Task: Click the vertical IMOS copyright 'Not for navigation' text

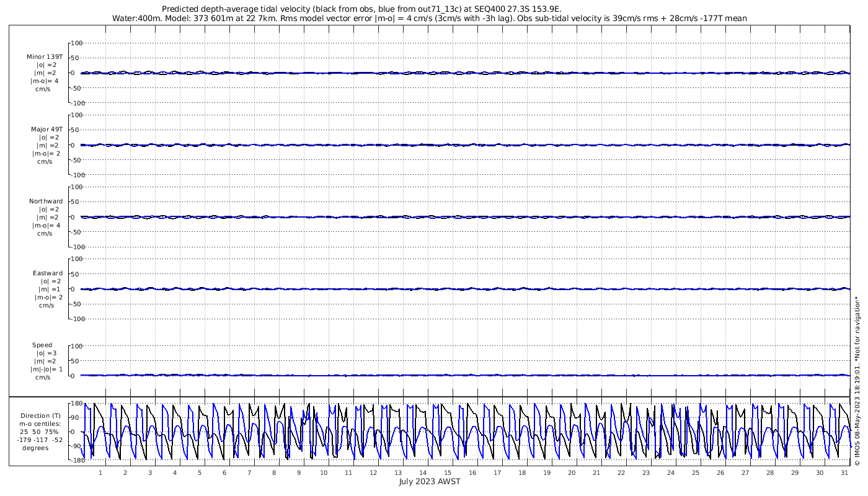Action: coord(857,381)
